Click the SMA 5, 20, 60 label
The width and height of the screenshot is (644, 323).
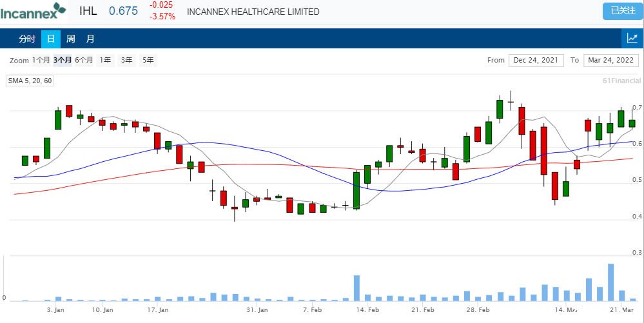[x=30, y=81]
